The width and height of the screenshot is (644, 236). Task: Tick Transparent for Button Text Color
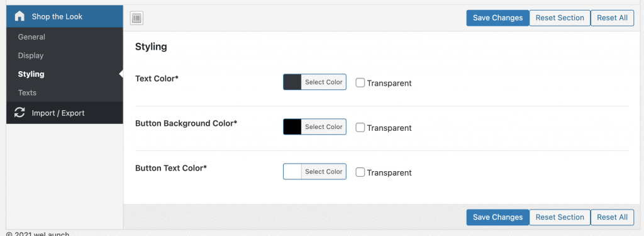click(360, 172)
